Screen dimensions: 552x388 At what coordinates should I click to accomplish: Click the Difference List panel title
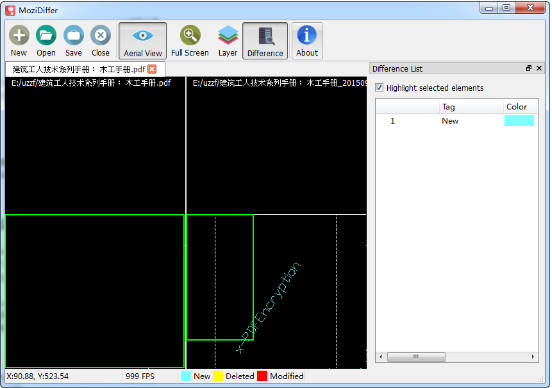click(x=397, y=69)
